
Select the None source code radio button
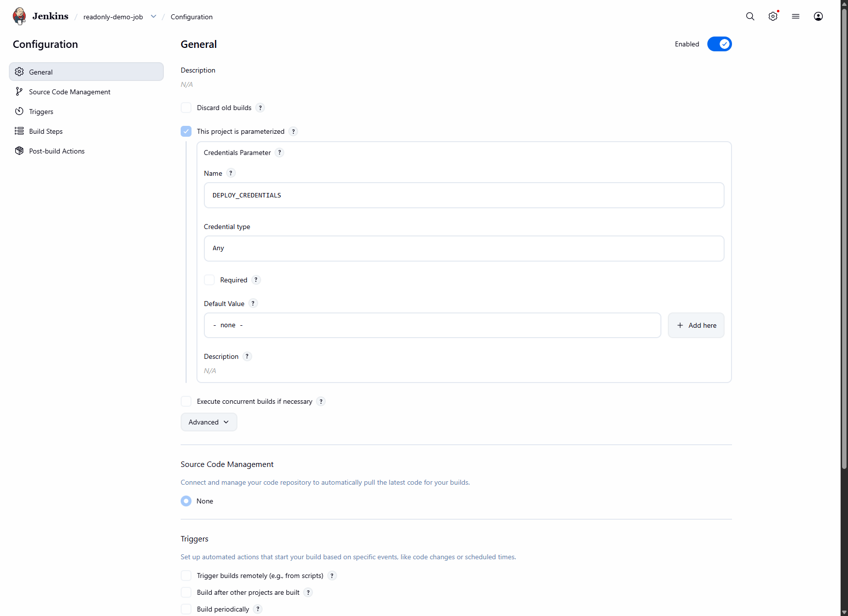(x=186, y=501)
